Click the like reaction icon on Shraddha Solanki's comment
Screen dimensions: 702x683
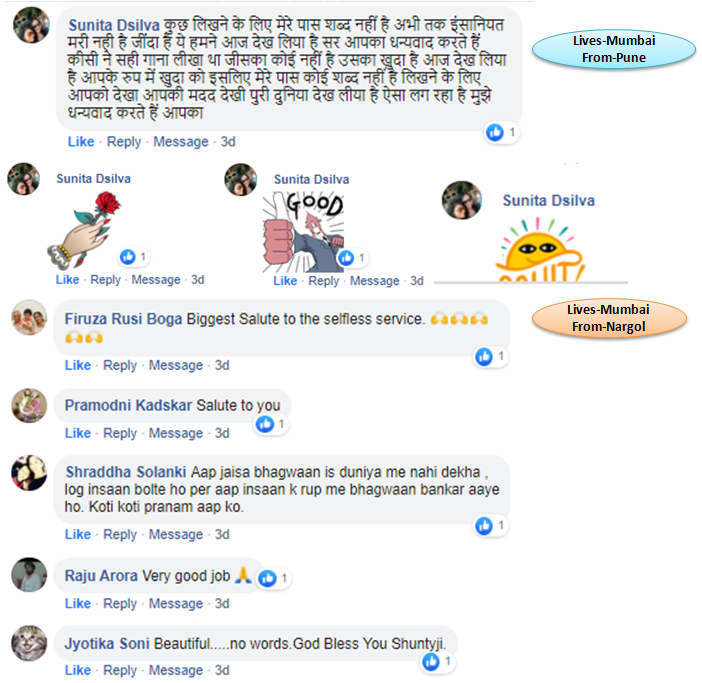(x=484, y=526)
